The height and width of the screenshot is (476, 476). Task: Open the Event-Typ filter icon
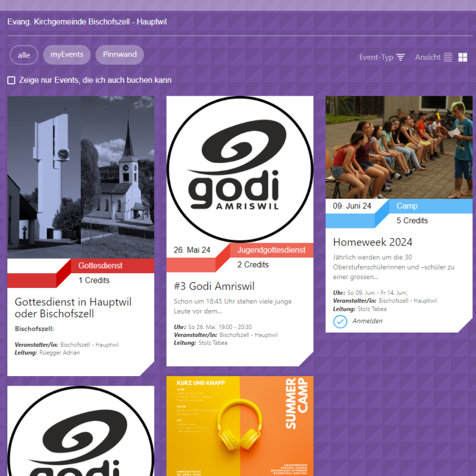(x=400, y=57)
